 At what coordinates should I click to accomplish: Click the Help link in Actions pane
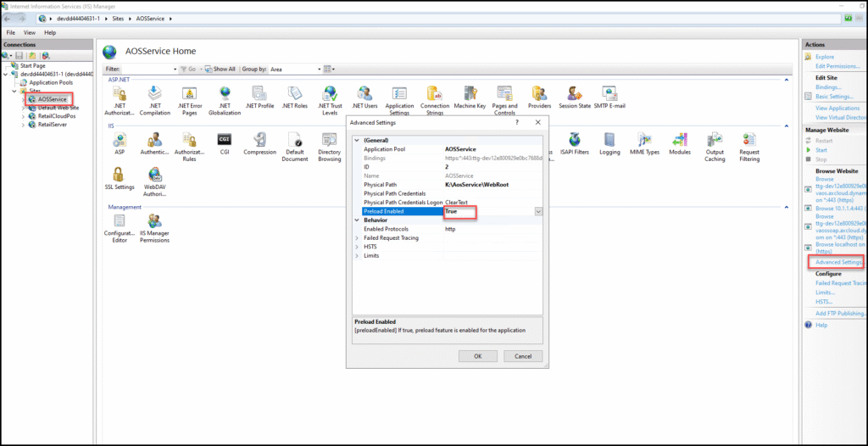coord(822,326)
